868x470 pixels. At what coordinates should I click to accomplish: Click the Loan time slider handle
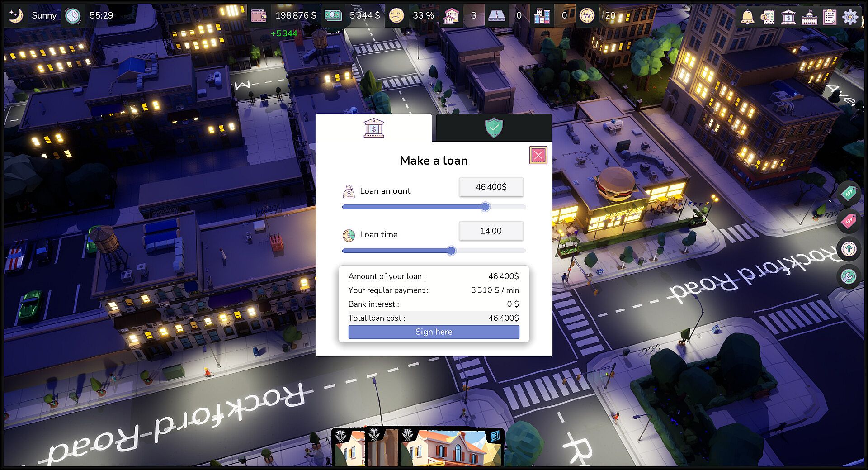click(x=451, y=251)
